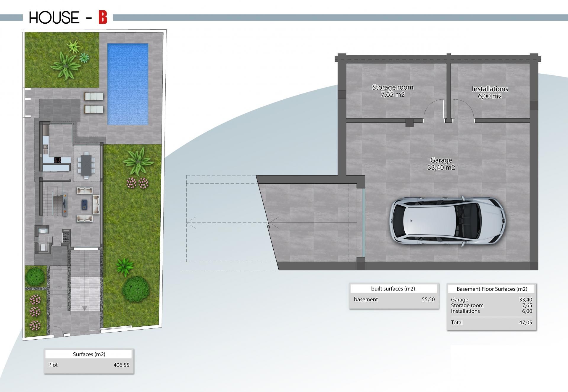Click the '7,65 m2' storage room area text
The image size is (568, 392).
tap(393, 95)
